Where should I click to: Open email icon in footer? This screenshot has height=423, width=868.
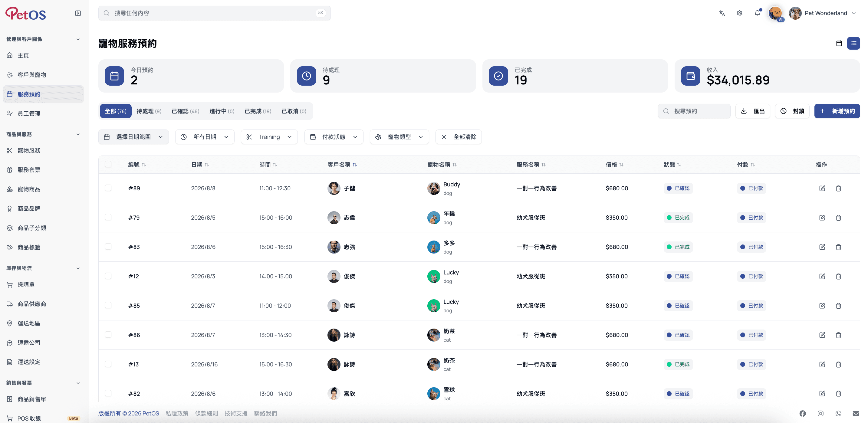point(856,413)
